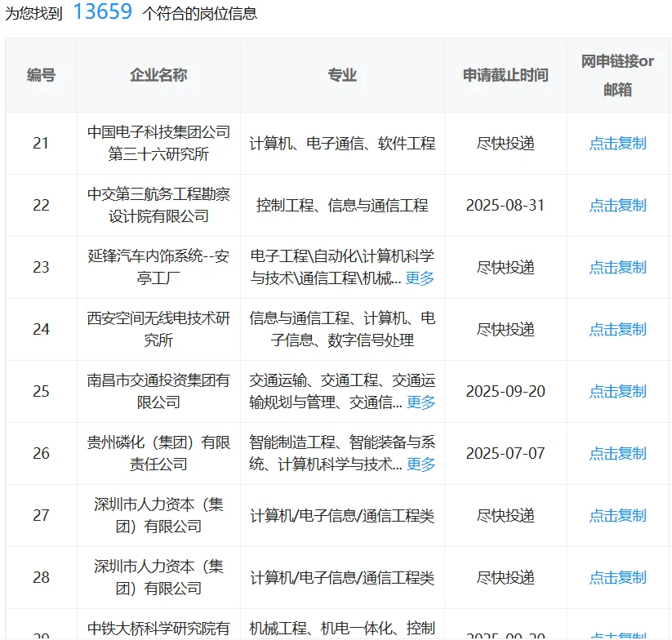Click 计算机/电子信息/通信工程类 in row 27
This screenshot has height=640, width=672.
pos(342,515)
